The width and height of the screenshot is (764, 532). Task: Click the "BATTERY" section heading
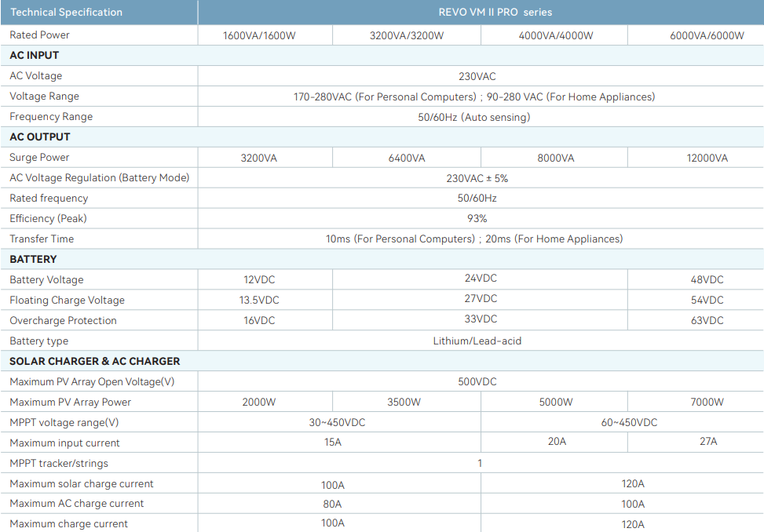(33, 260)
